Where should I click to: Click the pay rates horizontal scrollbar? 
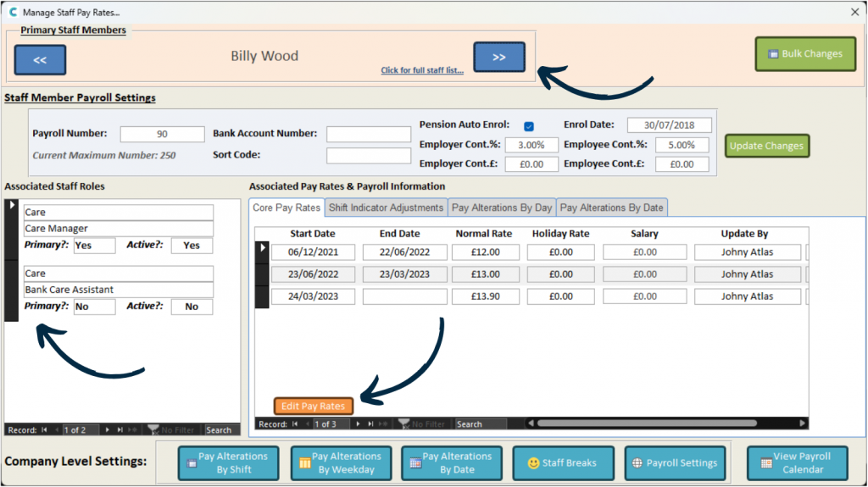pos(661,423)
